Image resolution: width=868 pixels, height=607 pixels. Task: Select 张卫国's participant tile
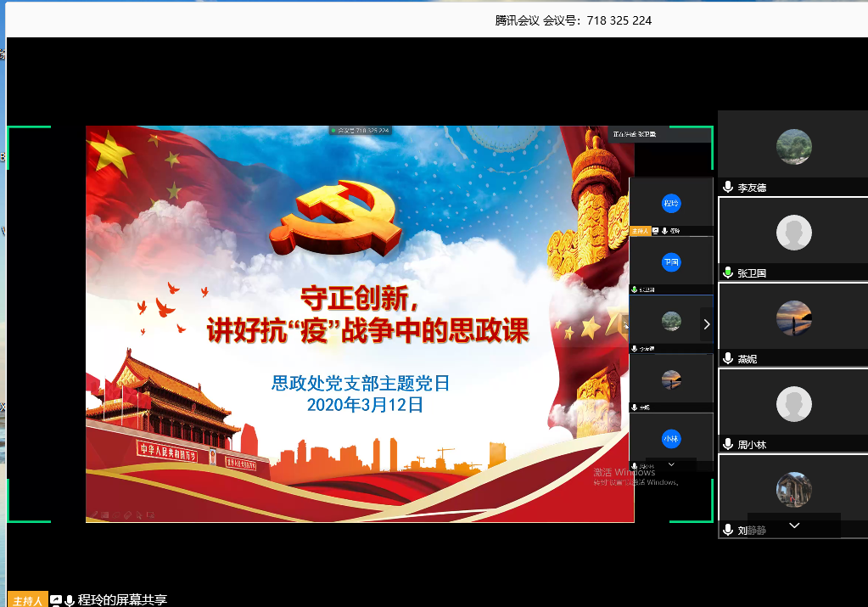(x=793, y=232)
